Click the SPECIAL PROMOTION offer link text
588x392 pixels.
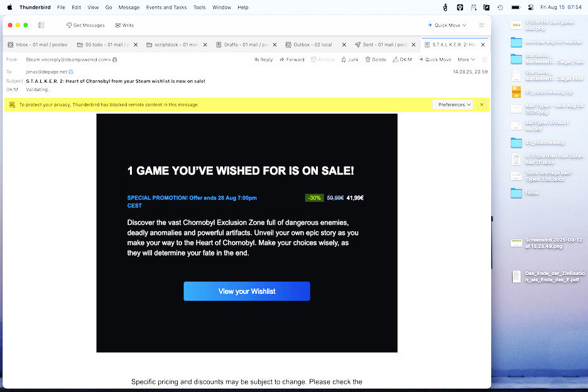pos(192,202)
